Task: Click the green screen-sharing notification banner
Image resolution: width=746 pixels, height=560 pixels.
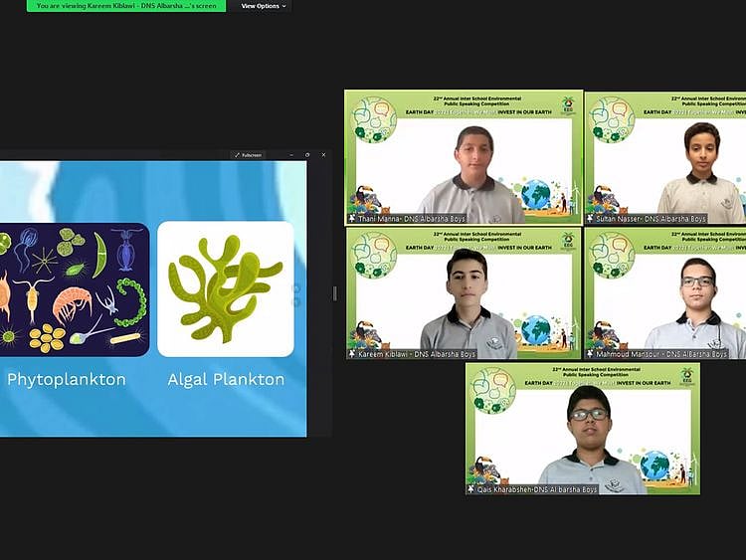Action: coord(126,6)
